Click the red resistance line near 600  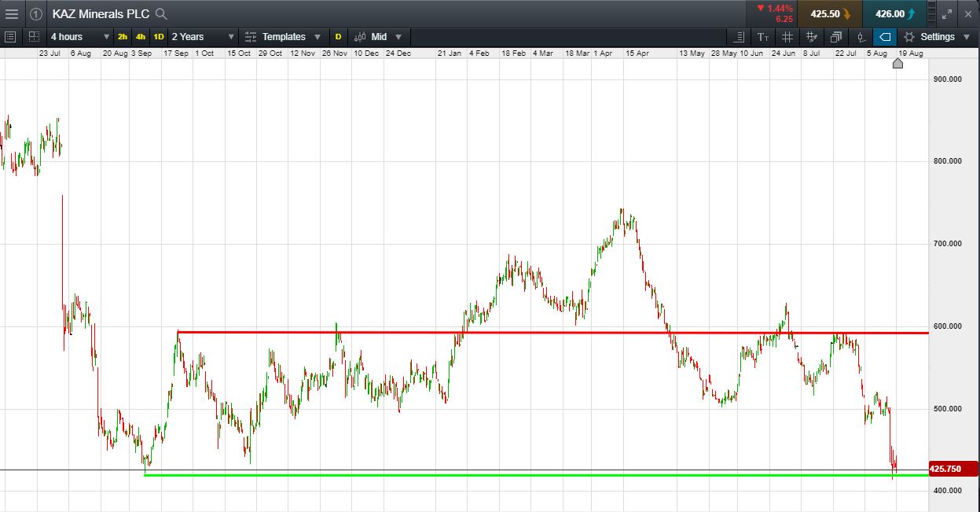coord(553,333)
